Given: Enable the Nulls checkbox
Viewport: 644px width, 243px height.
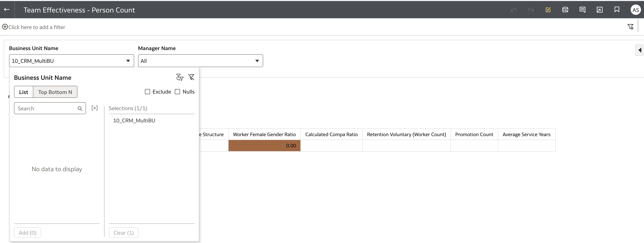Looking at the screenshot, I should pos(177,92).
